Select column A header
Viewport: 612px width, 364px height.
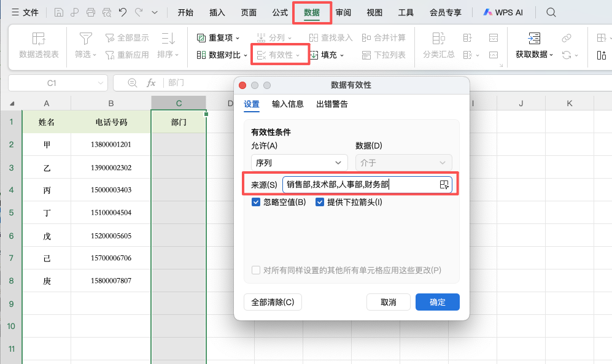click(x=47, y=103)
